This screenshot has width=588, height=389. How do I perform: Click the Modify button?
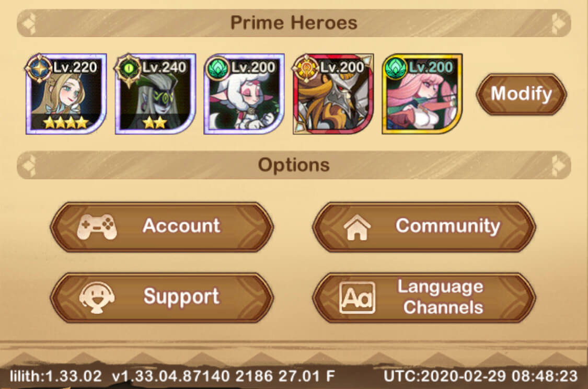(x=521, y=94)
